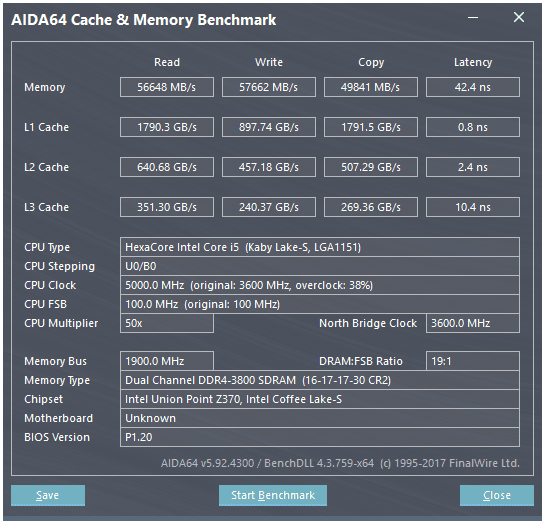
Task: Click the L3 Cache row label
Action: tap(46, 207)
